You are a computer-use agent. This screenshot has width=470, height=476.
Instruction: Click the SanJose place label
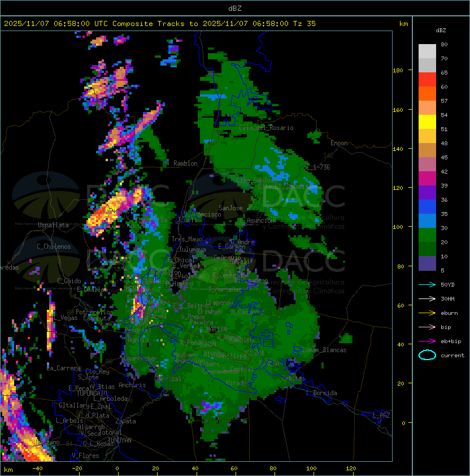[230, 208]
